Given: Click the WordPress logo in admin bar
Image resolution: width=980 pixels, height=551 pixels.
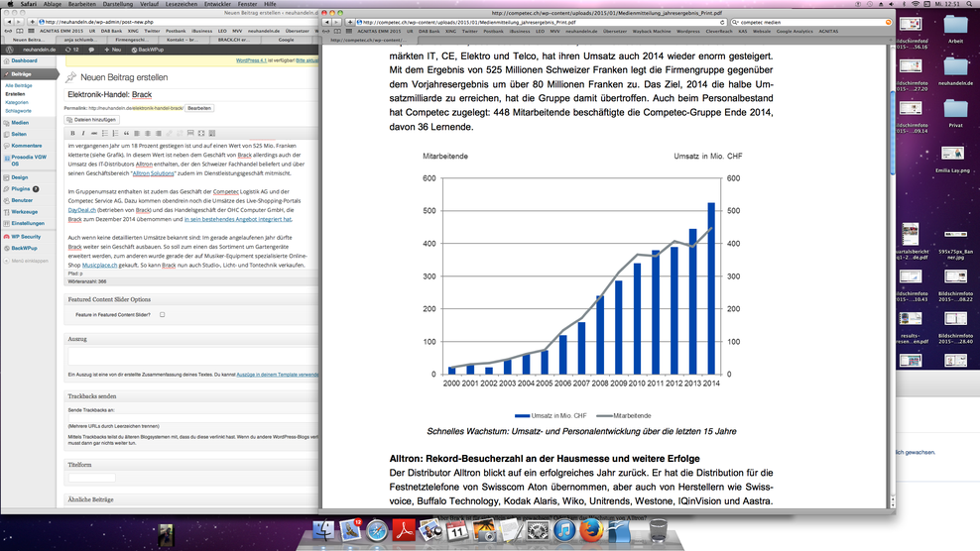Looking at the screenshot, I should coord(9,50).
